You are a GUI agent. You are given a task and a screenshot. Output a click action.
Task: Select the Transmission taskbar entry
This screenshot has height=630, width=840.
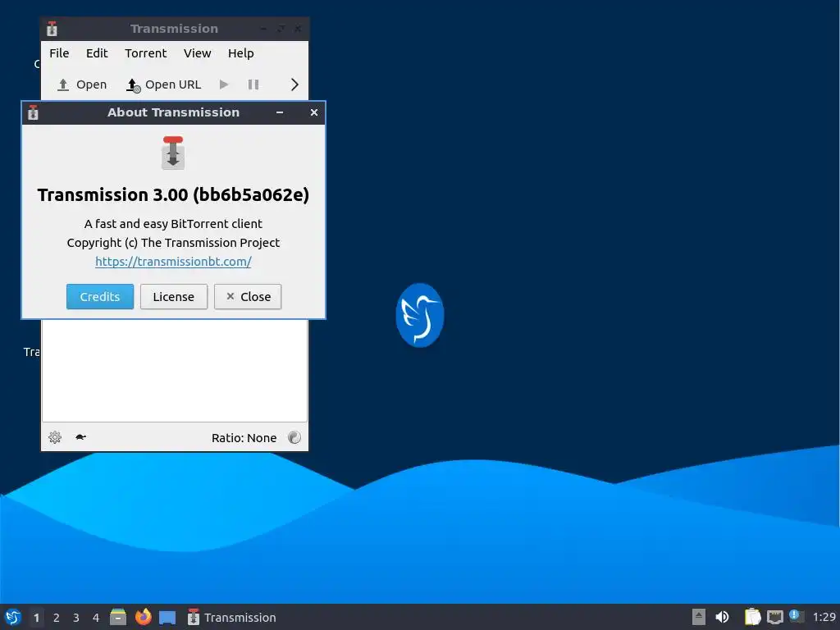[232, 618]
